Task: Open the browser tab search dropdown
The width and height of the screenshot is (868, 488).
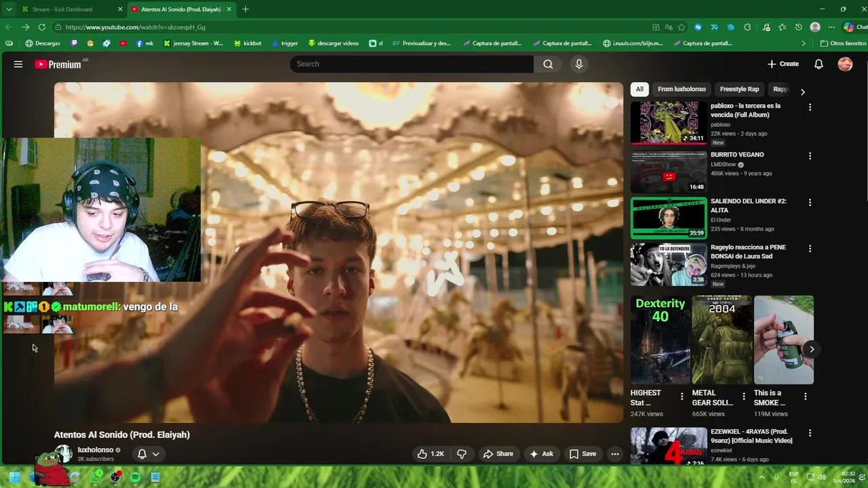Action: click(8, 9)
